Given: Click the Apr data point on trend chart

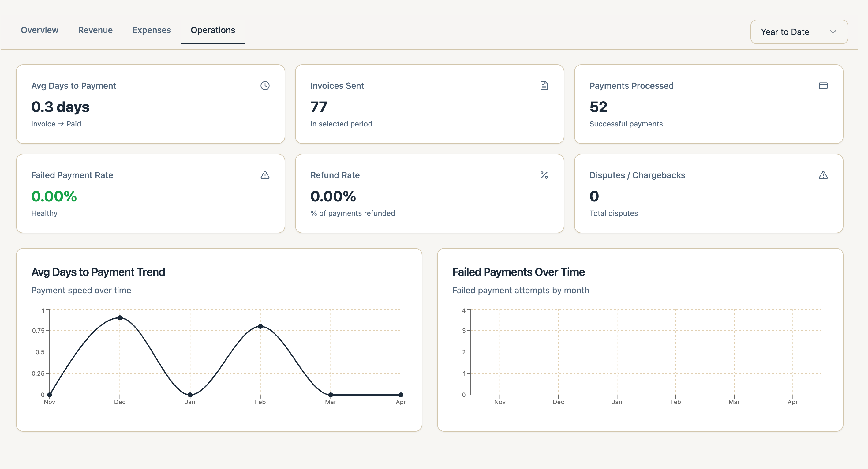Looking at the screenshot, I should (401, 395).
